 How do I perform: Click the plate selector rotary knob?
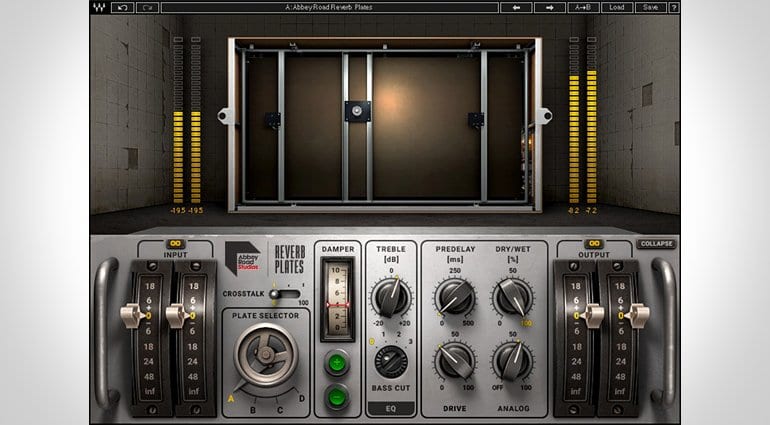[266, 354]
